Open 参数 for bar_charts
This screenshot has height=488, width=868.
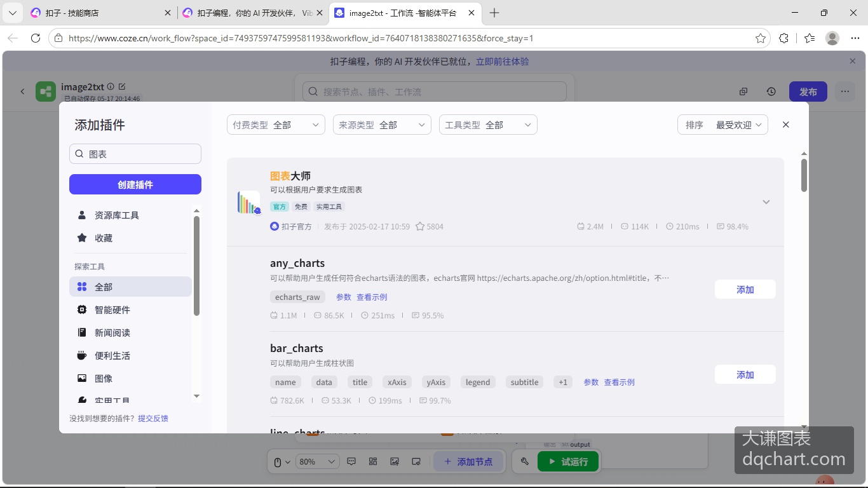pos(592,383)
